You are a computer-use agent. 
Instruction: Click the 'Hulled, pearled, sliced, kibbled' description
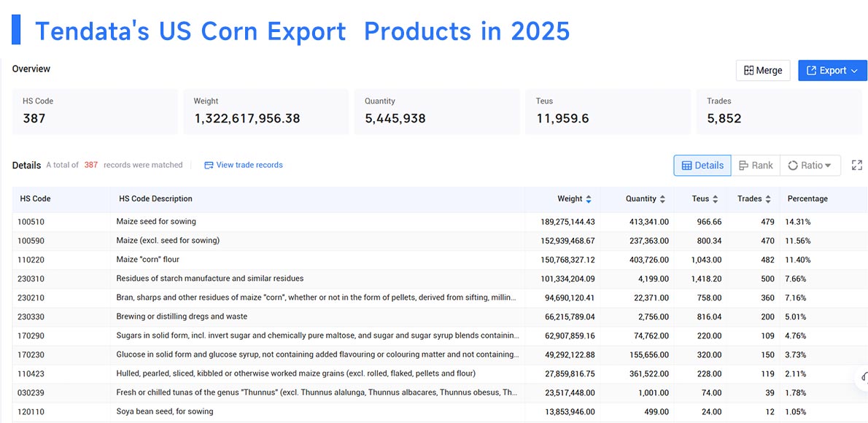click(x=296, y=373)
